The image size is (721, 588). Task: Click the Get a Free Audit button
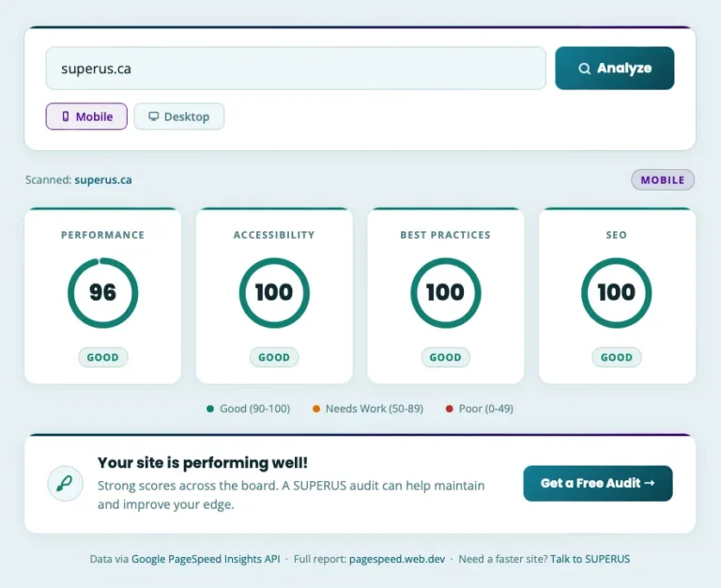pos(598,483)
